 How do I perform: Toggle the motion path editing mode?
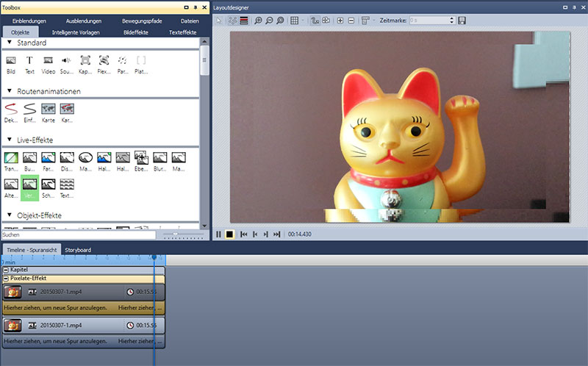315,21
